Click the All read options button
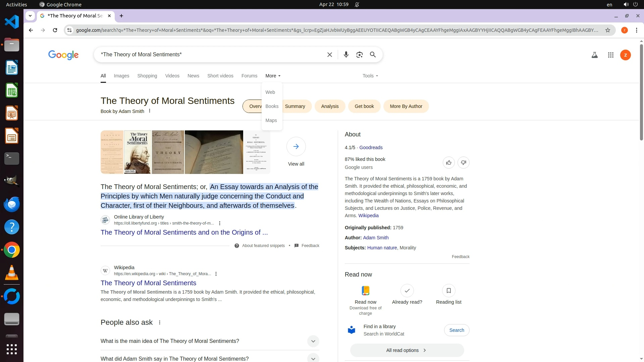The width and height of the screenshot is (644, 362). pyautogui.click(x=407, y=350)
